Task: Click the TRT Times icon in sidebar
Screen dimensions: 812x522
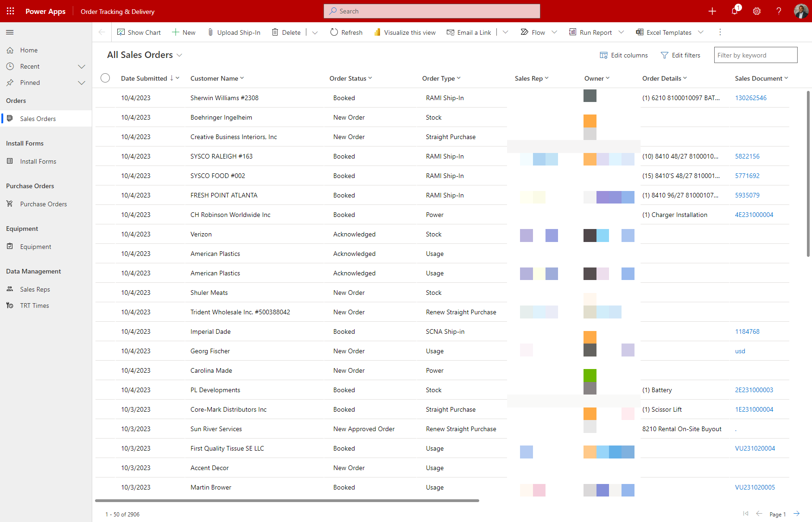Action: pyautogui.click(x=10, y=306)
